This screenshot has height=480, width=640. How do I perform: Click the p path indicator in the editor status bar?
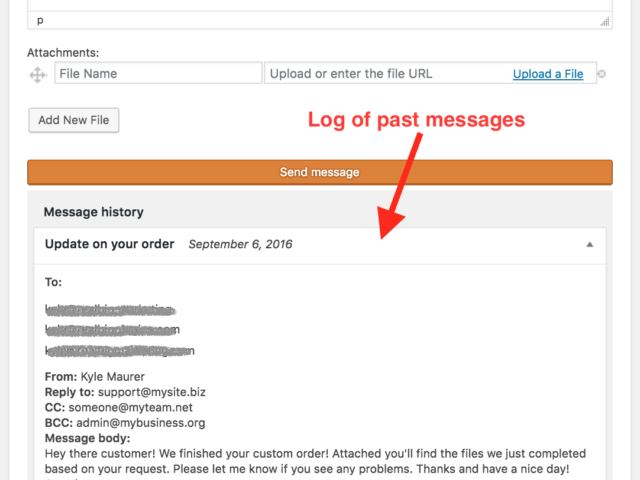(x=40, y=21)
